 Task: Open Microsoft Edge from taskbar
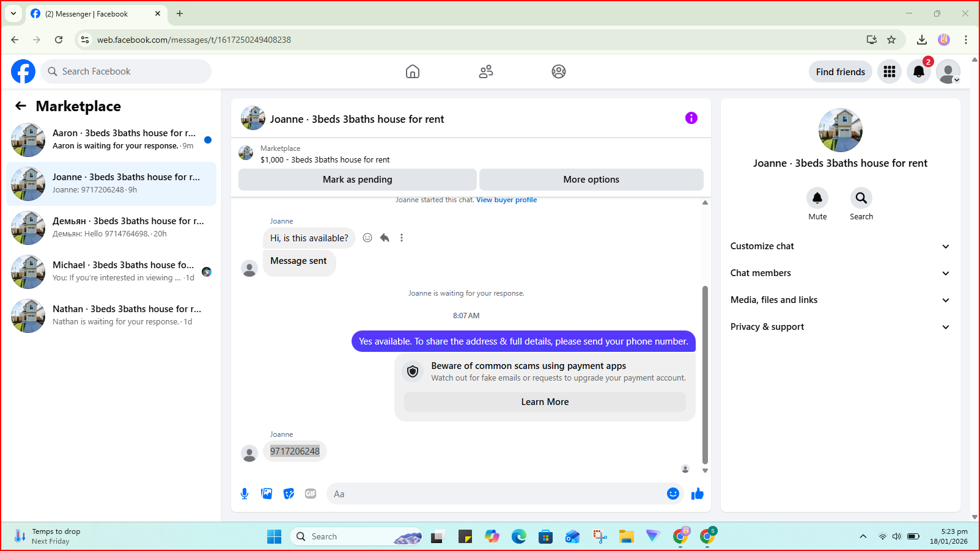(519, 536)
